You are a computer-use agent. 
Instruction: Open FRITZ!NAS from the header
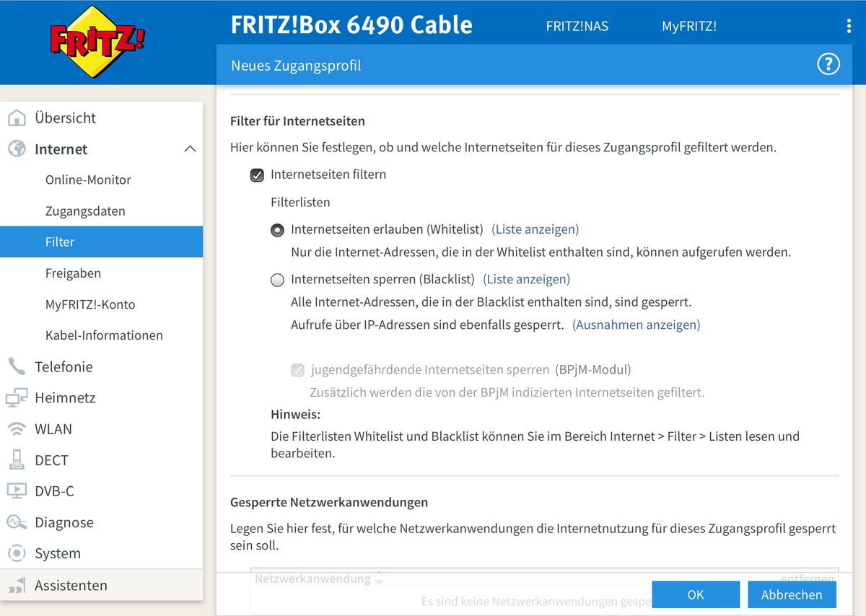click(x=577, y=27)
